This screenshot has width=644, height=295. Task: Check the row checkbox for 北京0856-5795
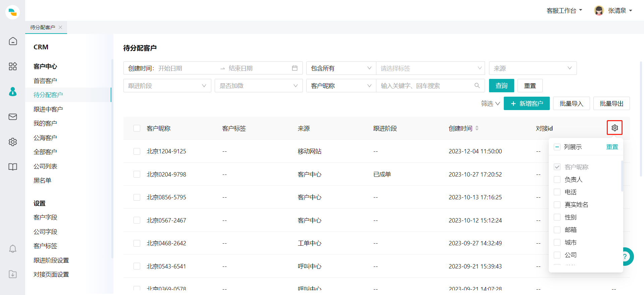pyautogui.click(x=137, y=197)
